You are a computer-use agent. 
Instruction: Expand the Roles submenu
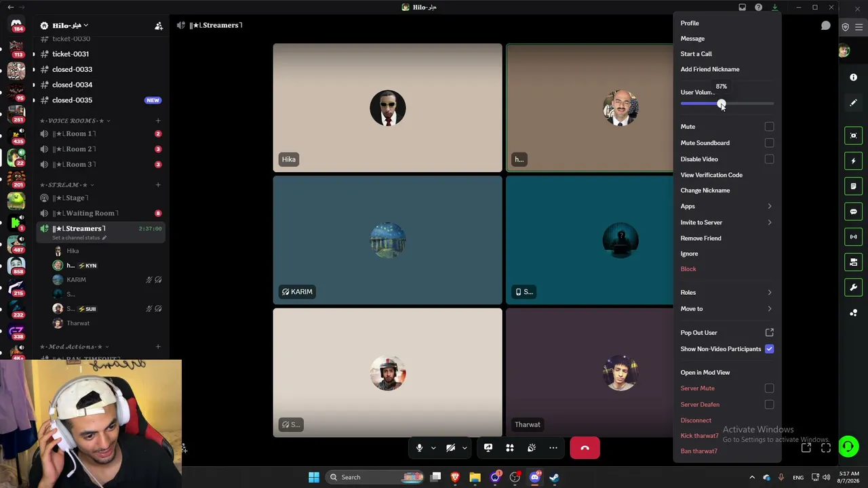[x=727, y=292]
